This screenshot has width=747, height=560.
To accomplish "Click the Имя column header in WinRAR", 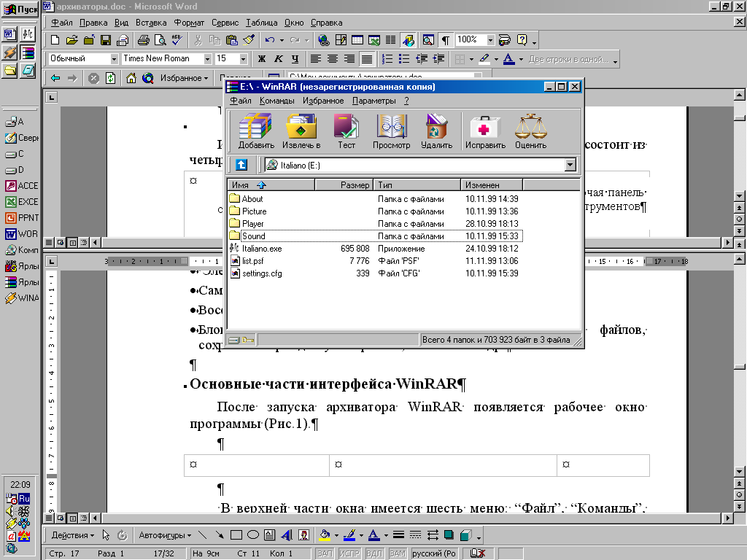I will [271, 184].
